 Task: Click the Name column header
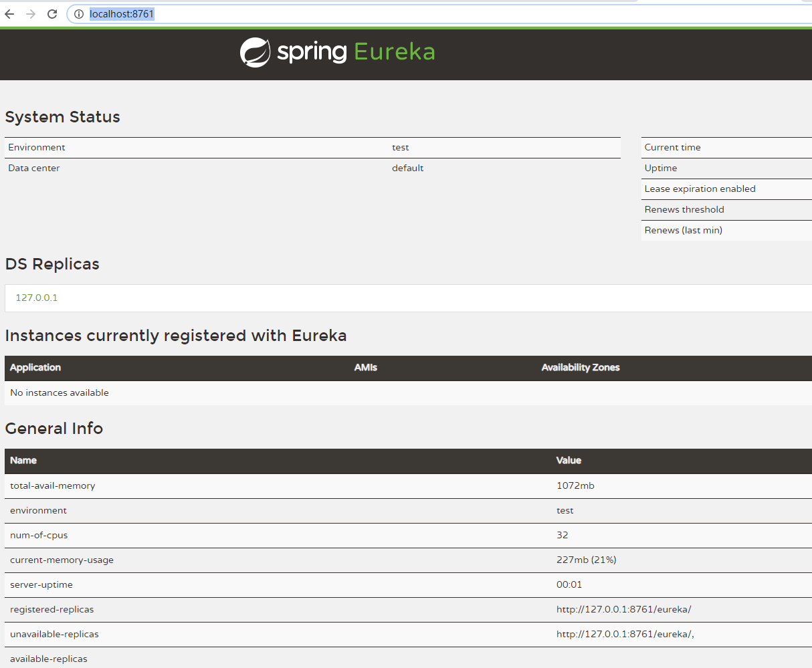[x=23, y=461]
